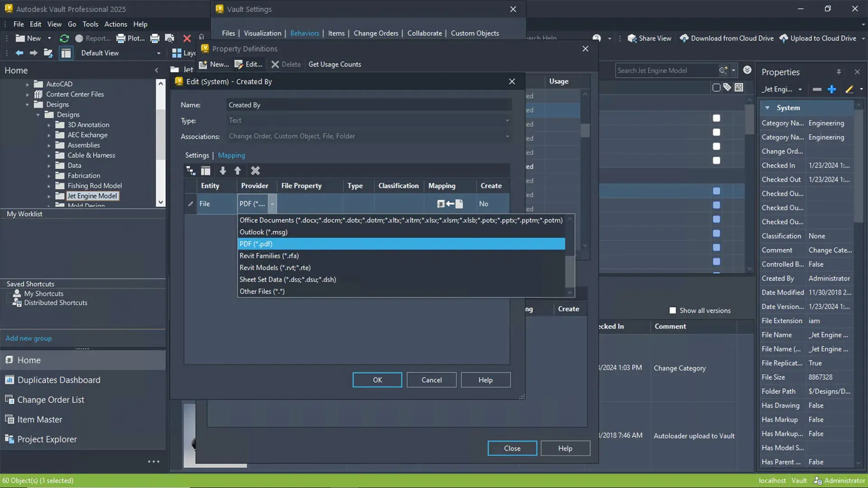Click the red X delete icon in main toolbar
This screenshot has height=488, width=868.
click(x=187, y=38)
